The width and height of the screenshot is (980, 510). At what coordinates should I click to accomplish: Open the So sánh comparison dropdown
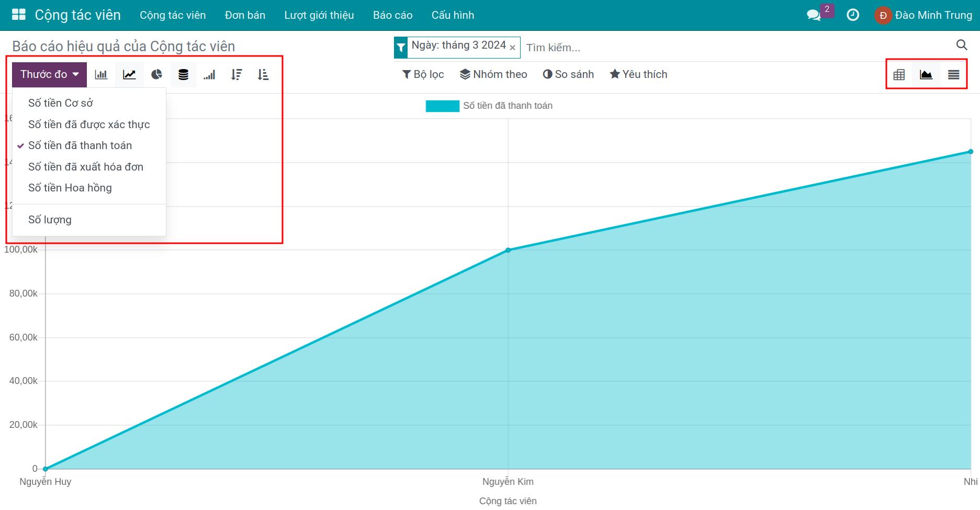tap(568, 74)
